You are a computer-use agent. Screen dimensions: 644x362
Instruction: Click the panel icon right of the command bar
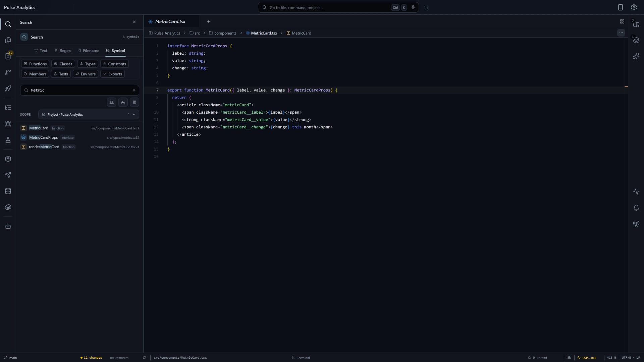[426, 7]
